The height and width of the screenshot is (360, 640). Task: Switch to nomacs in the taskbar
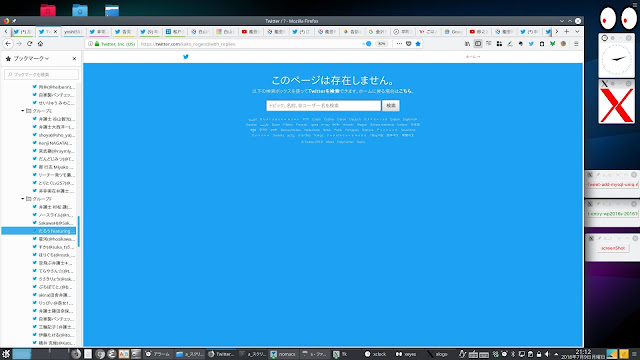click(283, 354)
